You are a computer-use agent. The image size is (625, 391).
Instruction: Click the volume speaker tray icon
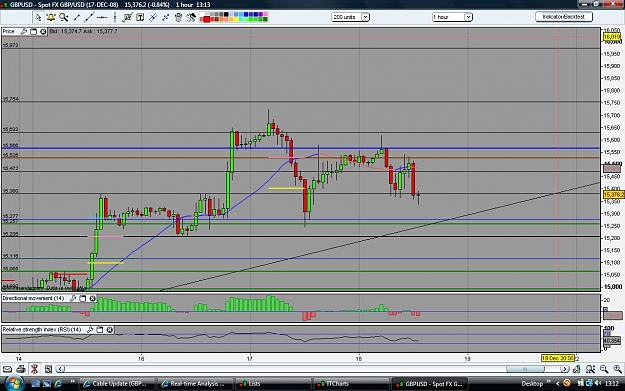point(598,383)
